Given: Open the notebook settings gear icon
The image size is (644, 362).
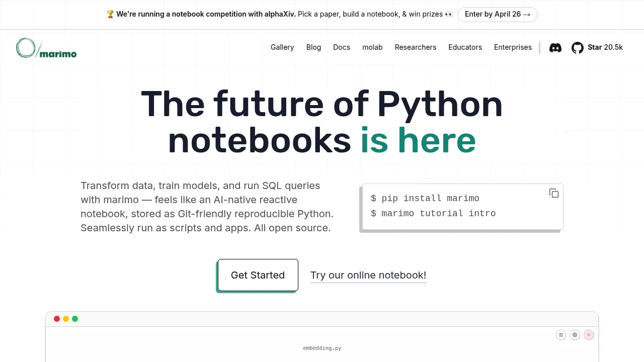Looking at the screenshot, I should click(x=575, y=335).
